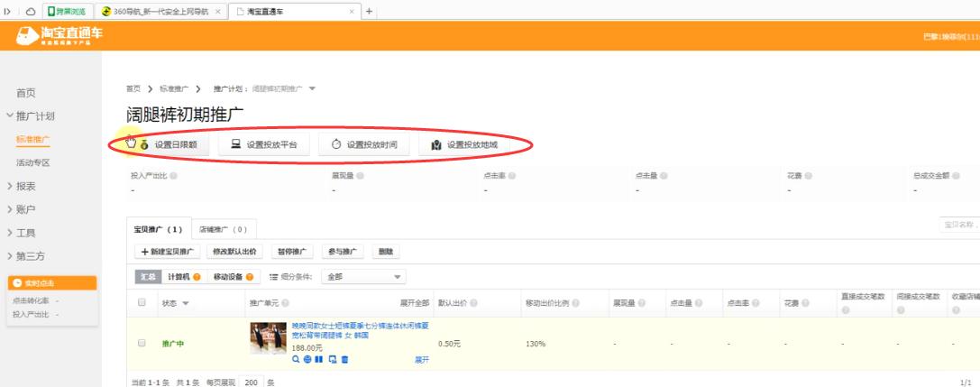Click the 参与推广 button
980x387 pixels.
pos(343,252)
